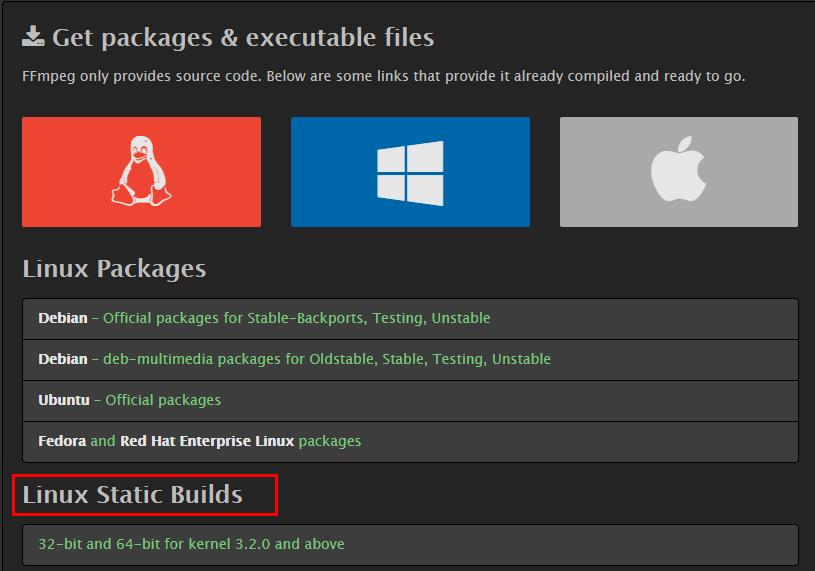
Task: Open the 32-bit and 64-bit kernel 3.2.0 link
Action: [191, 545]
